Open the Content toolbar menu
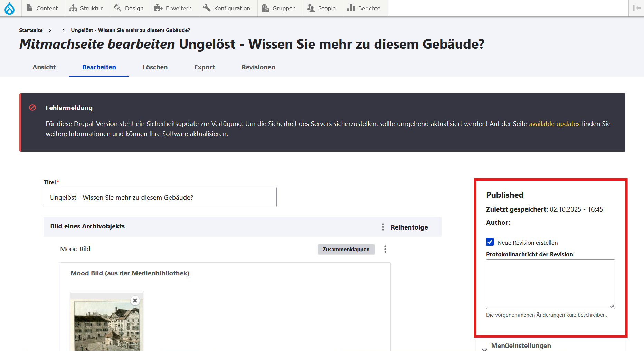This screenshot has width=644, height=351. tap(43, 8)
